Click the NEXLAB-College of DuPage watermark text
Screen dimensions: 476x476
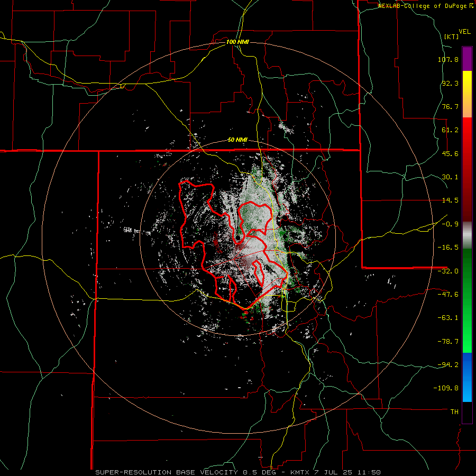(425, 6)
